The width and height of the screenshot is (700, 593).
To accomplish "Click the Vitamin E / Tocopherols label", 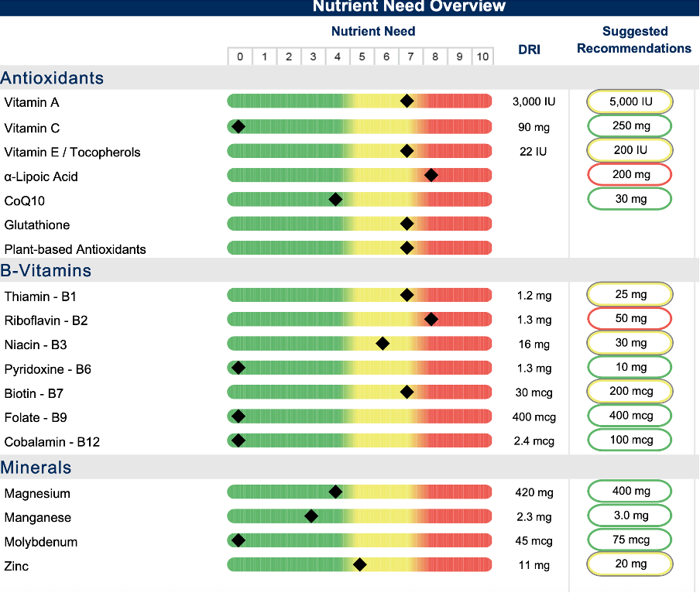I will pos(72,153).
